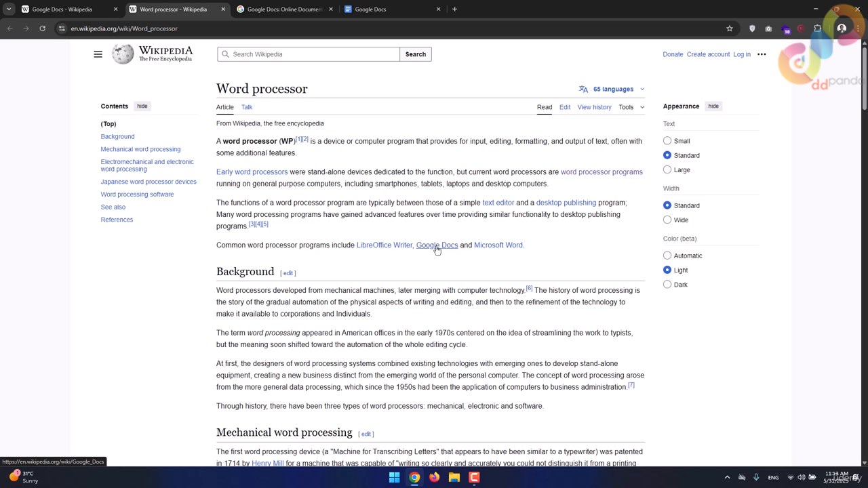Follow the desktop publishing link
Image resolution: width=868 pixels, height=488 pixels.
point(566,203)
